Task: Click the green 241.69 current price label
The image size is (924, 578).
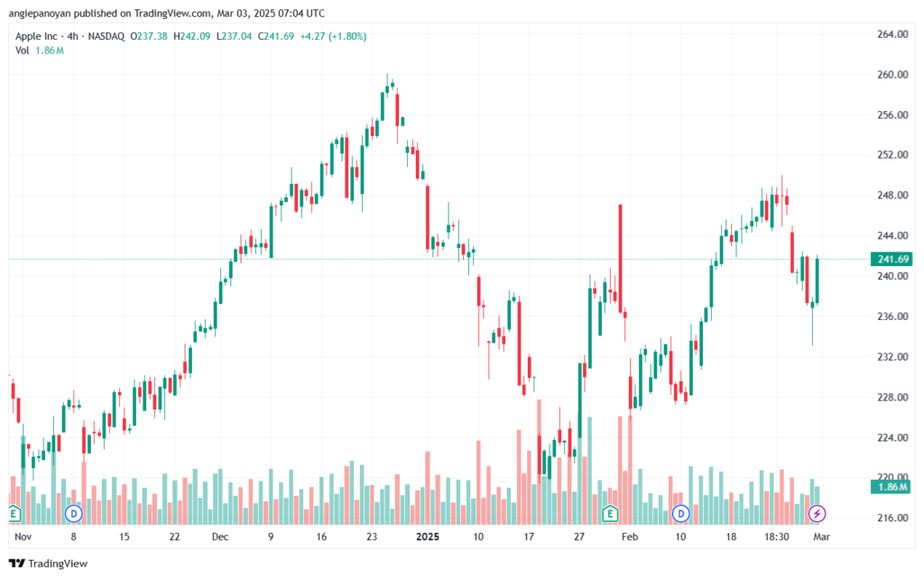Action: pyautogui.click(x=892, y=259)
